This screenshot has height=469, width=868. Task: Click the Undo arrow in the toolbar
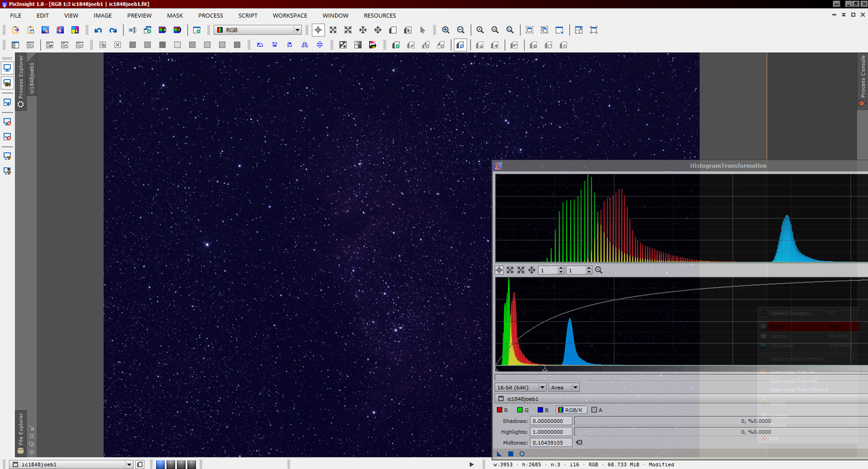[98, 30]
